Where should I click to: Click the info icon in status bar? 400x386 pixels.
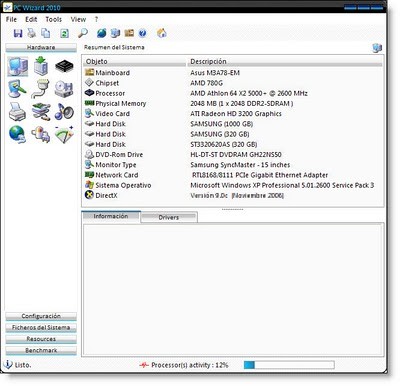click(x=7, y=364)
